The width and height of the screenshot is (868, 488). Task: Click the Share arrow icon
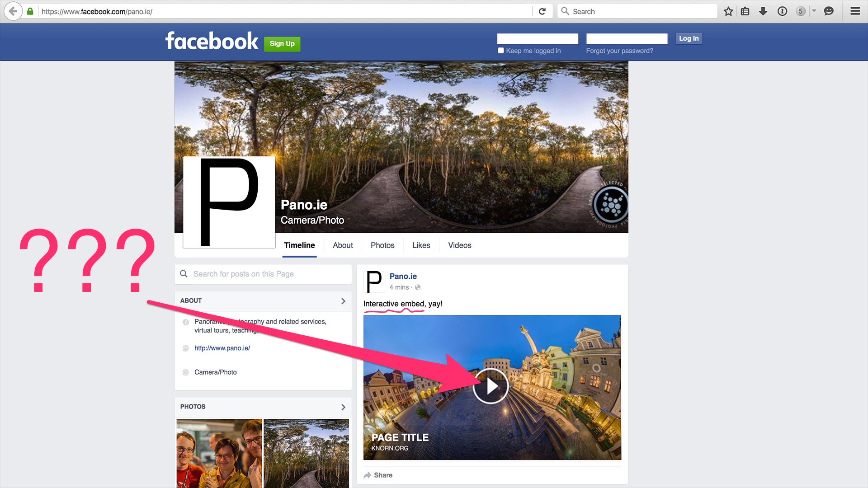tap(367, 475)
